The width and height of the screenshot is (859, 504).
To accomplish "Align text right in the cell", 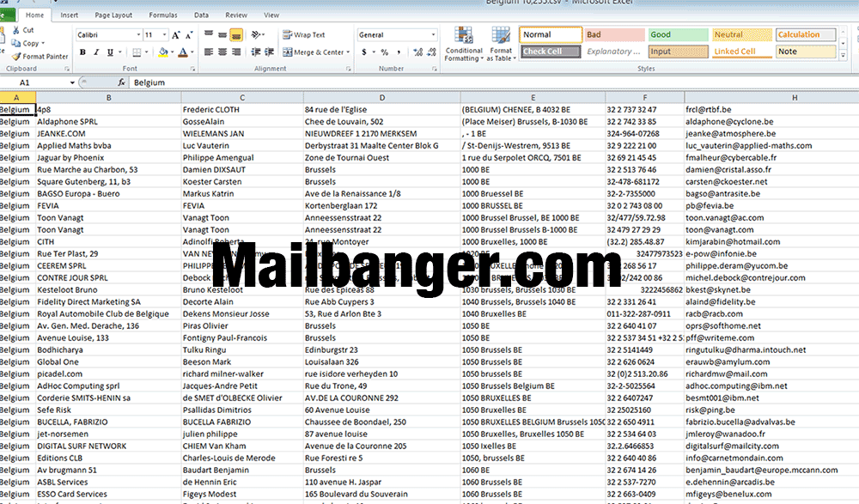I will click(x=236, y=52).
